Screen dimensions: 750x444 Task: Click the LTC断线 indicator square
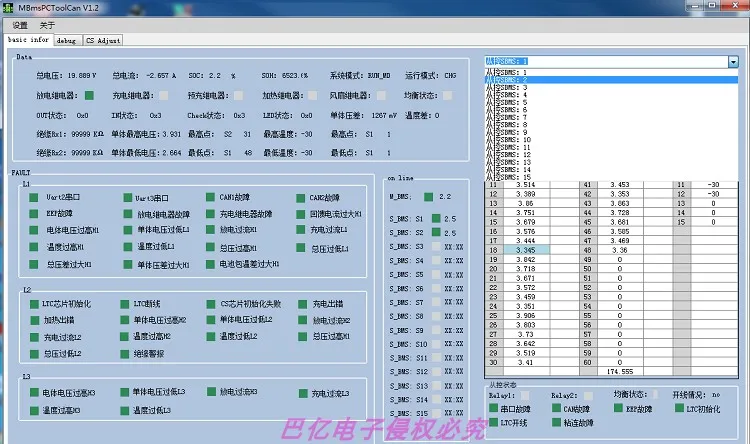pyautogui.click(x=125, y=304)
